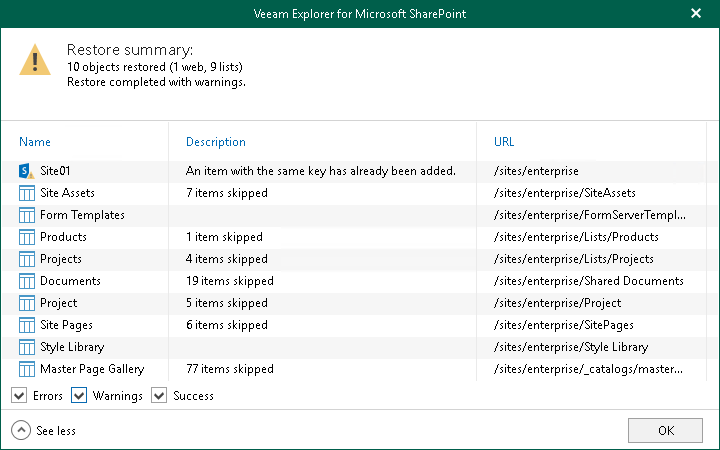Click the Form Templates list icon

(x=27, y=215)
